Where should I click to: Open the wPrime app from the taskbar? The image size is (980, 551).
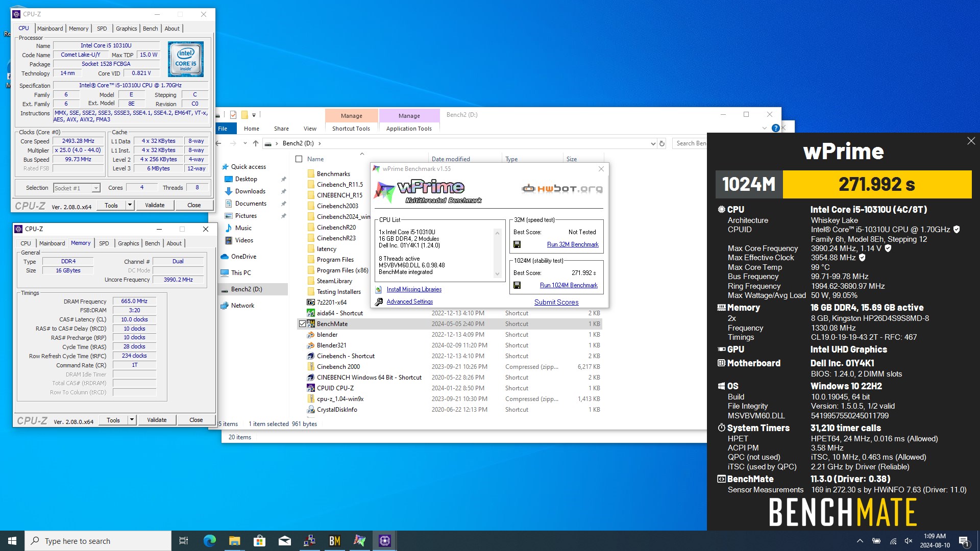pyautogui.click(x=360, y=541)
